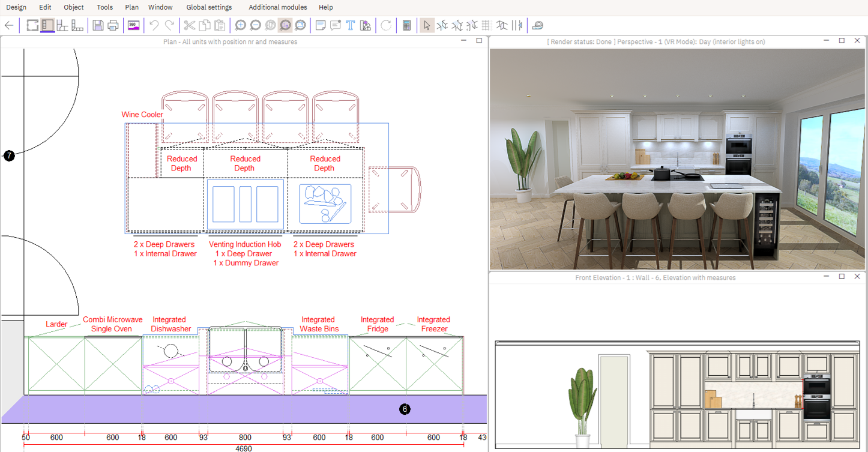This screenshot has height=452, width=868.
Task: Open the calculator tool
Action: click(x=406, y=25)
